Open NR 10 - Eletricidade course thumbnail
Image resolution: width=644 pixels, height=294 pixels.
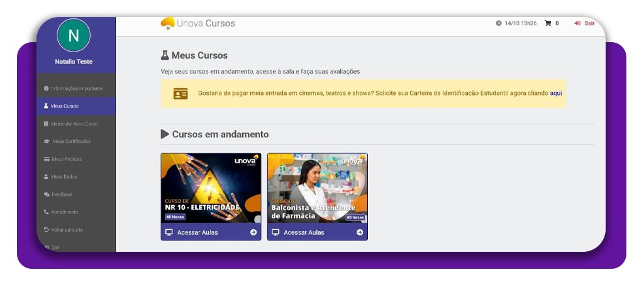(211, 188)
